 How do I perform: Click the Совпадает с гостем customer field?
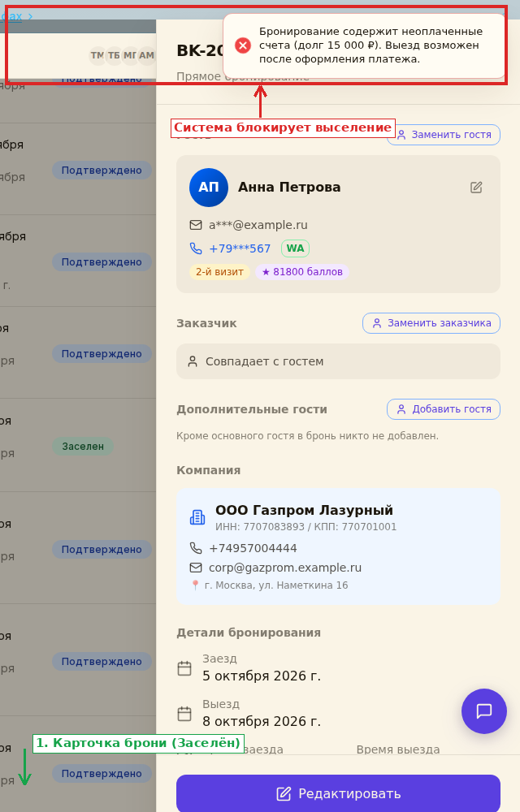[x=338, y=361]
